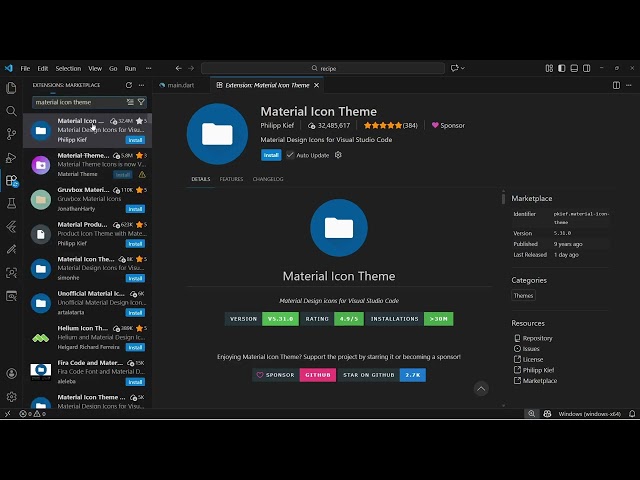This screenshot has height=480, width=640.
Task: Open the Selection menu
Action: click(68, 68)
